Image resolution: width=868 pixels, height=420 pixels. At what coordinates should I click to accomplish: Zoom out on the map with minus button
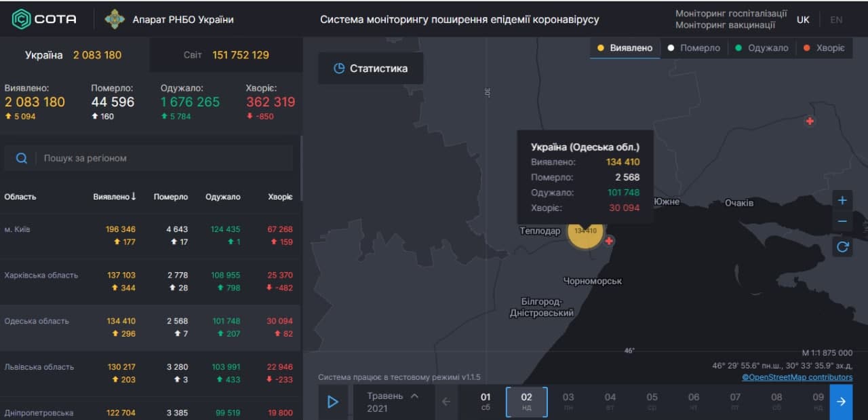coord(842,221)
